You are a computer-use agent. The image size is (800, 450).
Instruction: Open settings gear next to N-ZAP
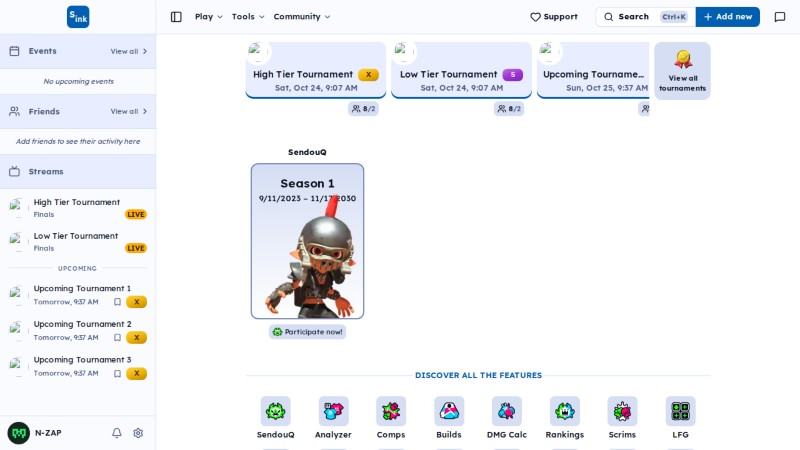138,433
